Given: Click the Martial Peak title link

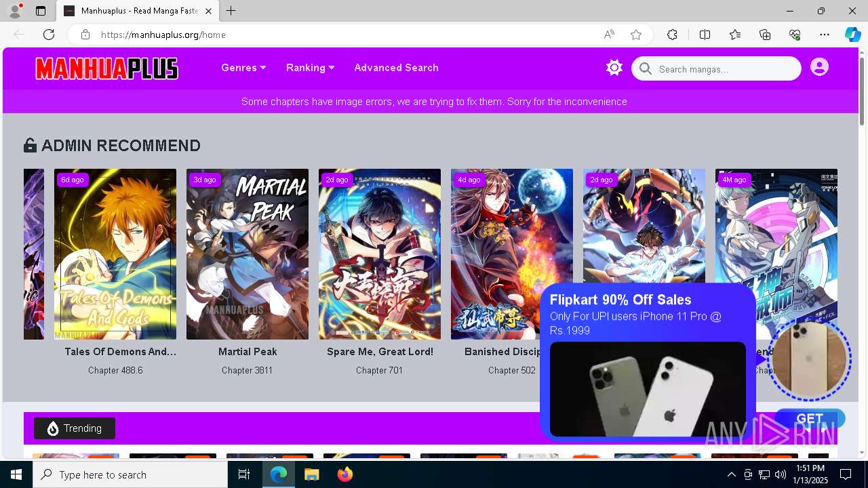Looking at the screenshot, I should pyautogui.click(x=248, y=352).
